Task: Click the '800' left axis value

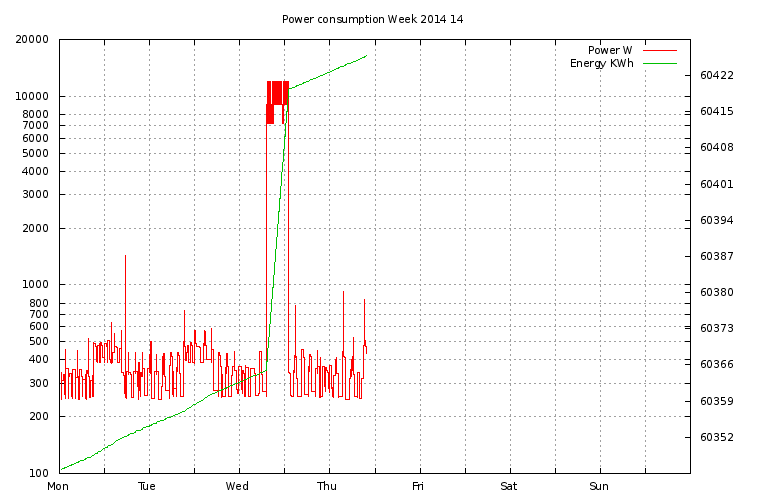Action: click(39, 303)
